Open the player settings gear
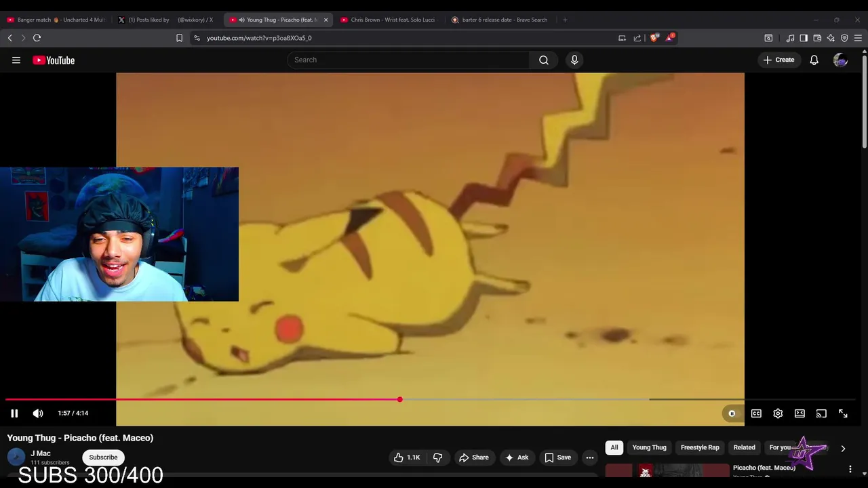This screenshot has height=488, width=868. pos(778,413)
